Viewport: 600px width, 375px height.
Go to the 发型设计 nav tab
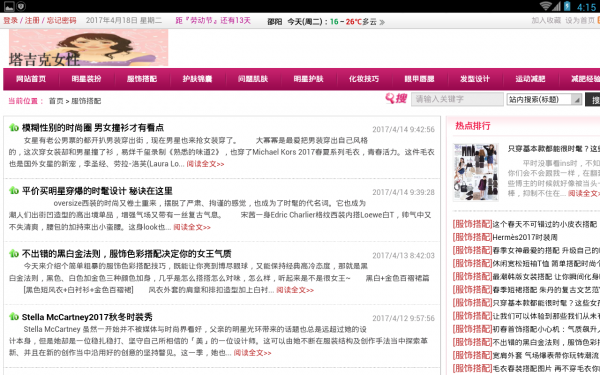click(475, 79)
